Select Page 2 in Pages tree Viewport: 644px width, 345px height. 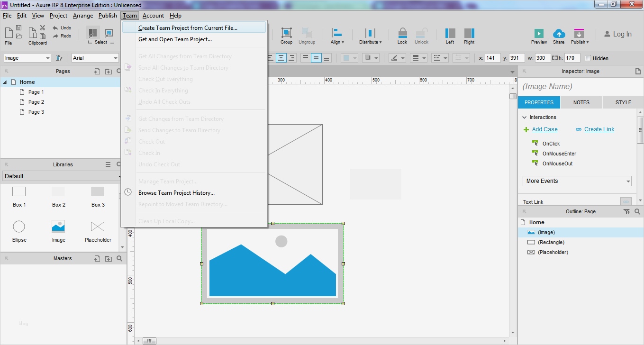(36, 102)
